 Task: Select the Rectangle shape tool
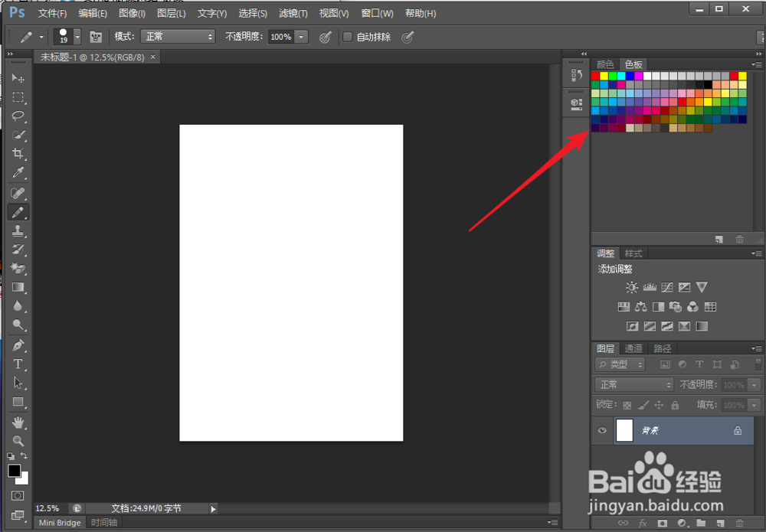tap(18, 402)
